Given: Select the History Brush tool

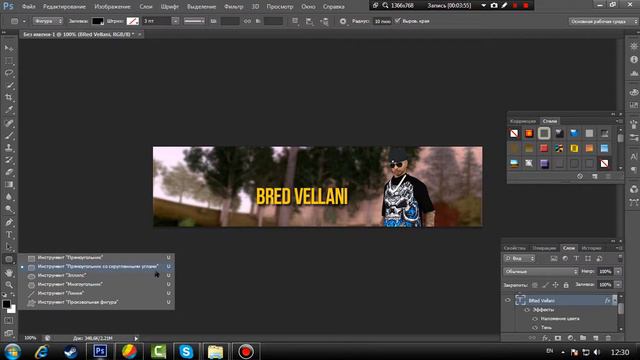Looking at the screenshot, I should coord(9,160).
